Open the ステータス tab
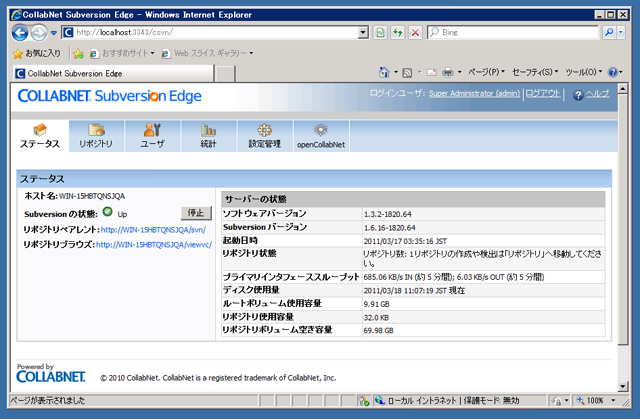 click(40, 136)
